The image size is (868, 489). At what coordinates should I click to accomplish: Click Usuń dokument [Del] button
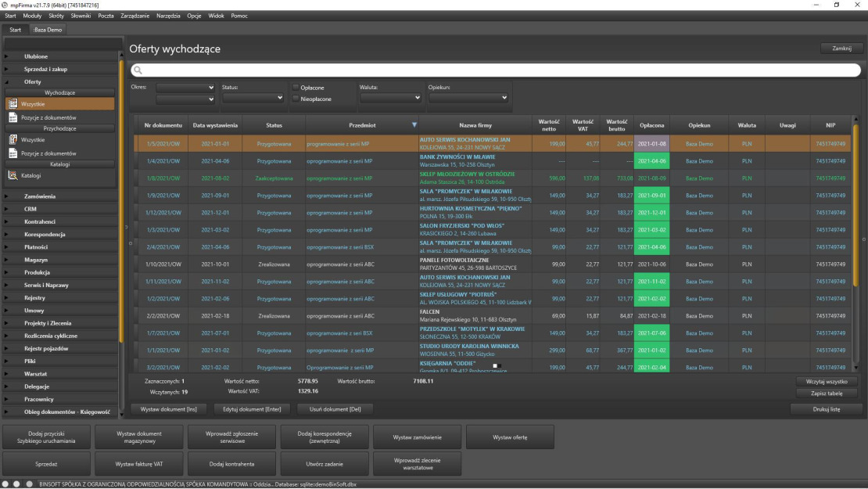335,409
